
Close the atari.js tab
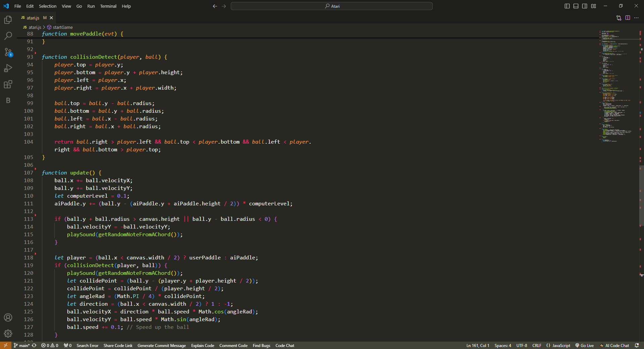(51, 18)
